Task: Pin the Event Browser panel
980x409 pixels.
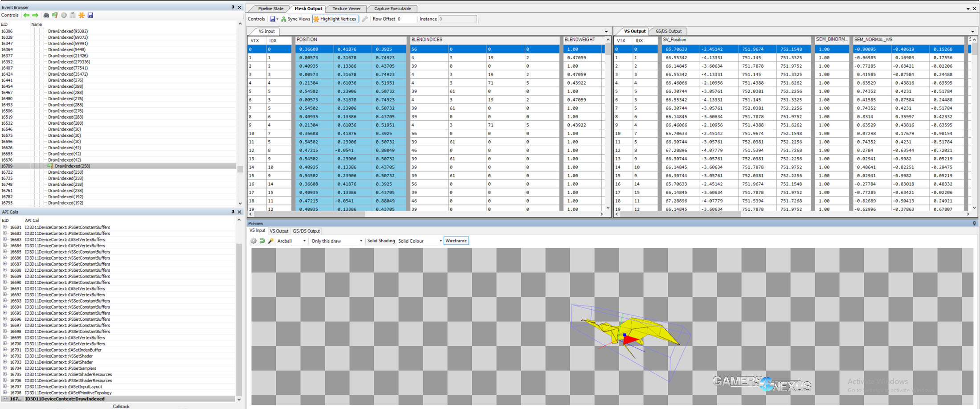Action: pyautogui.click(x=233, y=7)
